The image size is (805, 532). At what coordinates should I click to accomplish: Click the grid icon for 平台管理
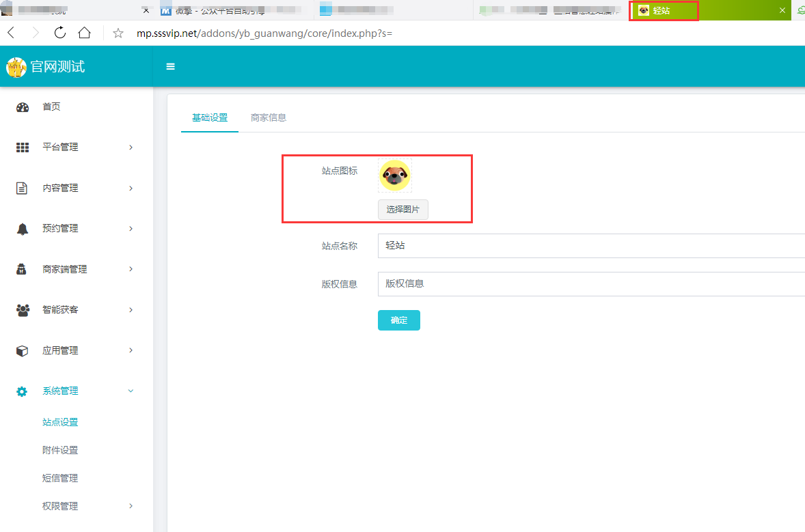pyautogui.click(x=23, y=148)
